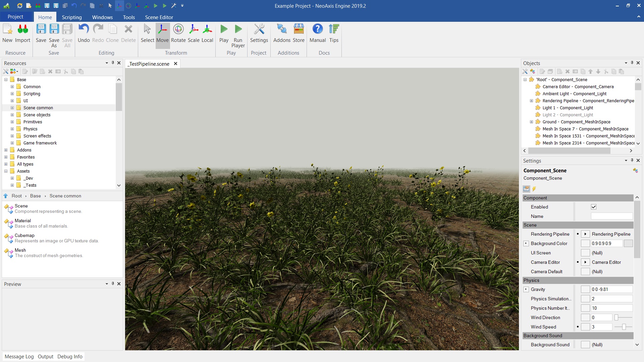Expand the Gravity property
Screen dimensions: 644x362
[x=526, y=289]
